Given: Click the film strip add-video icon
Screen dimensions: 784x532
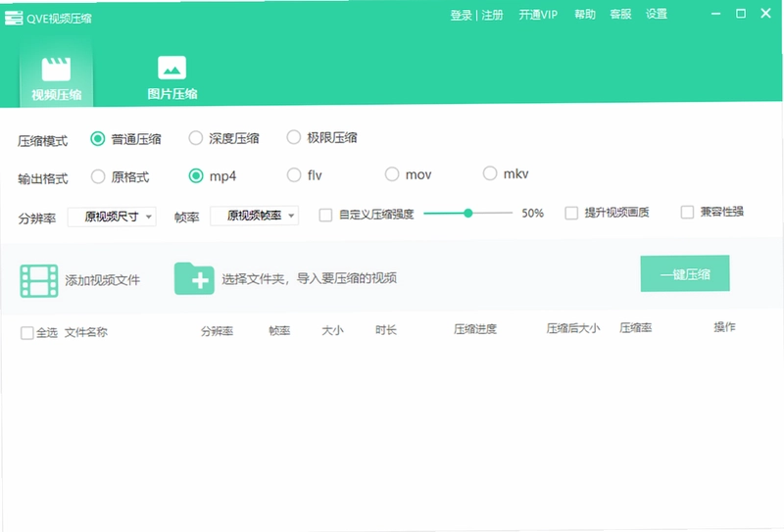Looking at the screenshot, I should [x=39, y=281].
